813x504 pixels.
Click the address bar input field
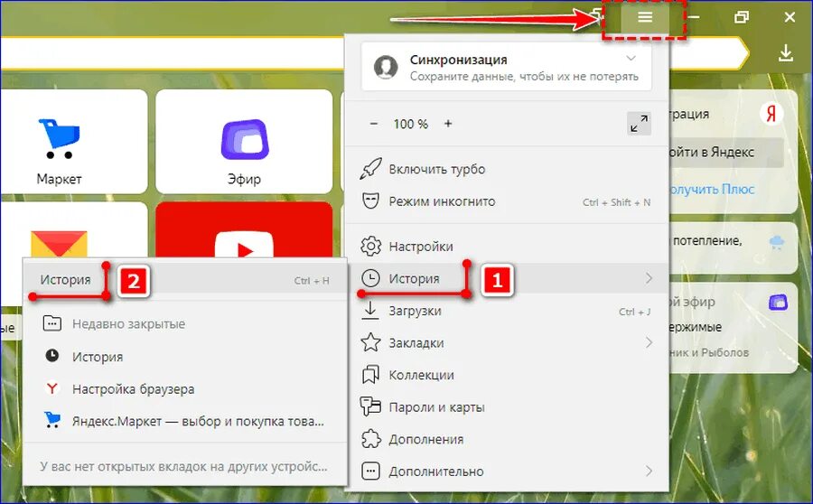click(171, 53)
